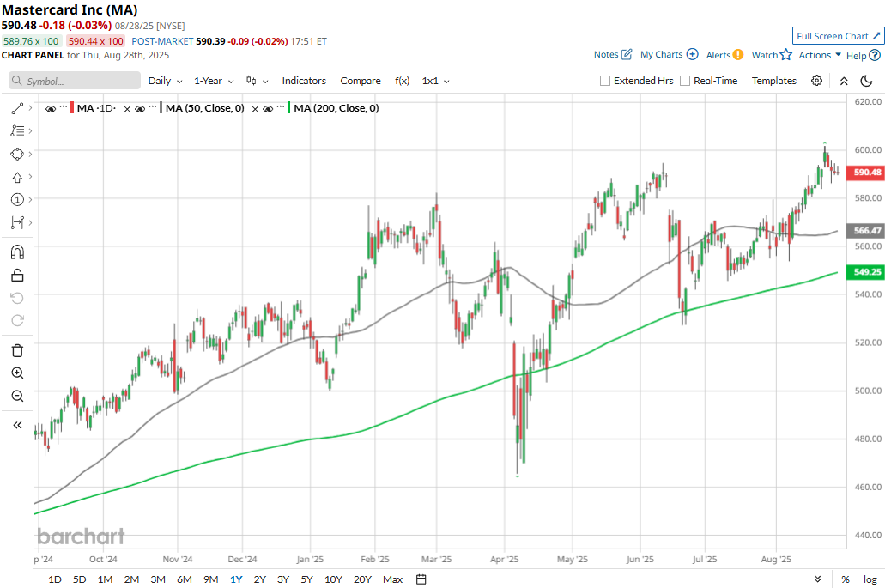The image size is (885, 588).
Task: Delete drawings with the trash icon
Action: pos(17,350)
